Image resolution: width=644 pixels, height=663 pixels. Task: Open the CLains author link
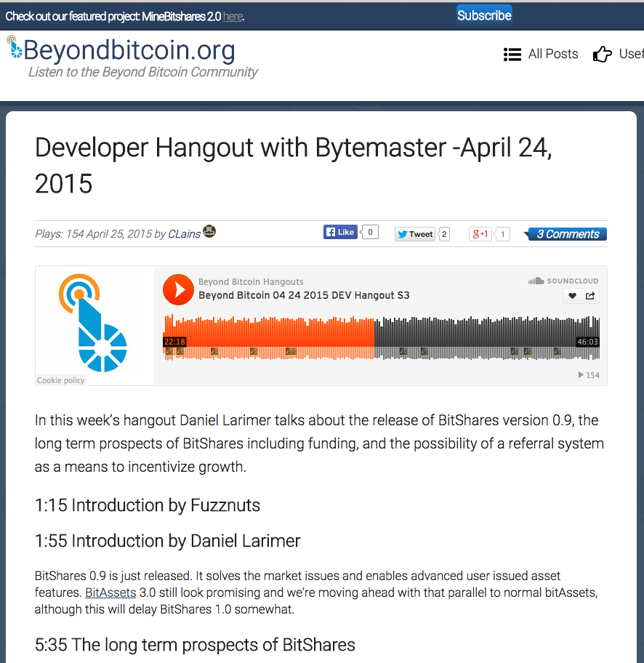click(184, 234)
